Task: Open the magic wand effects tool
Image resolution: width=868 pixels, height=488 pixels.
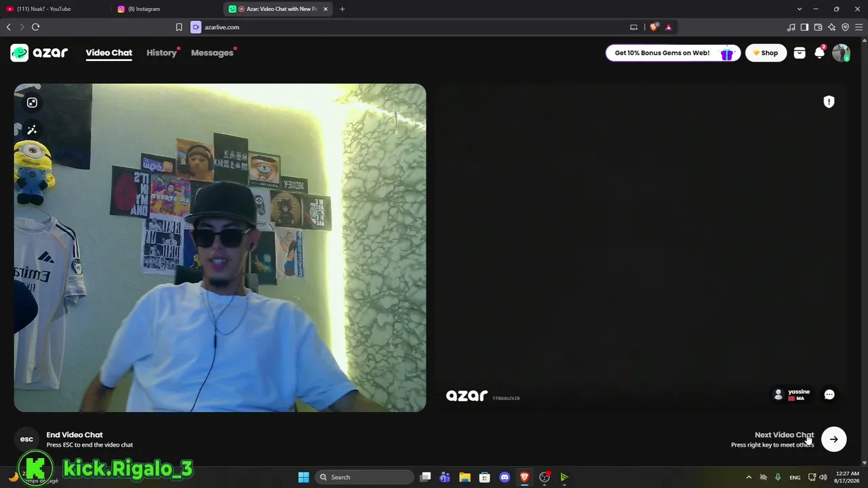Action: click(32, 129)
